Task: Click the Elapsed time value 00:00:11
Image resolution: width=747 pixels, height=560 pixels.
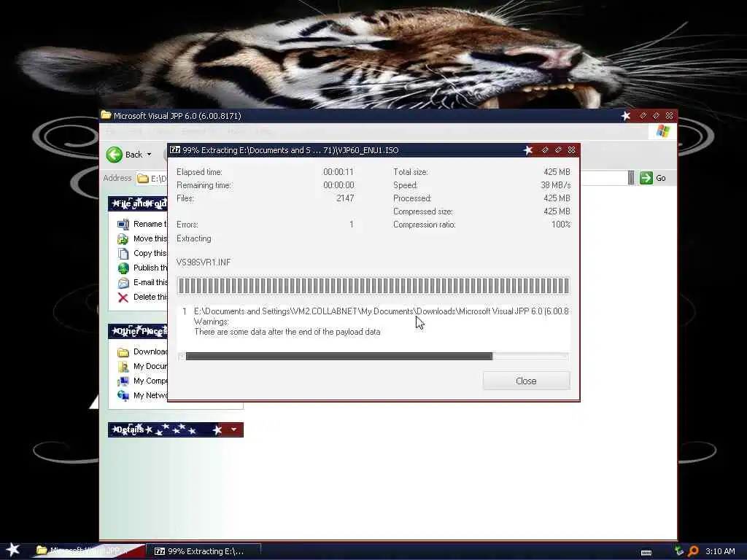Action: 338,172
